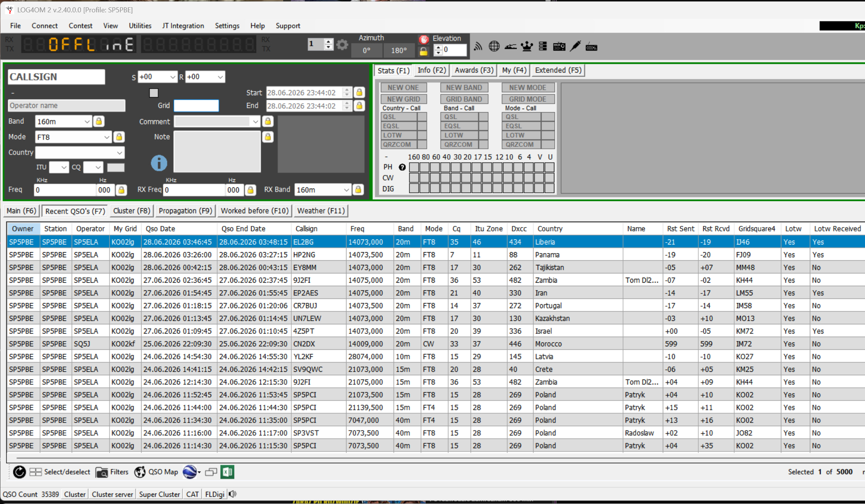Toggle the End time padlock

(359, 106)
